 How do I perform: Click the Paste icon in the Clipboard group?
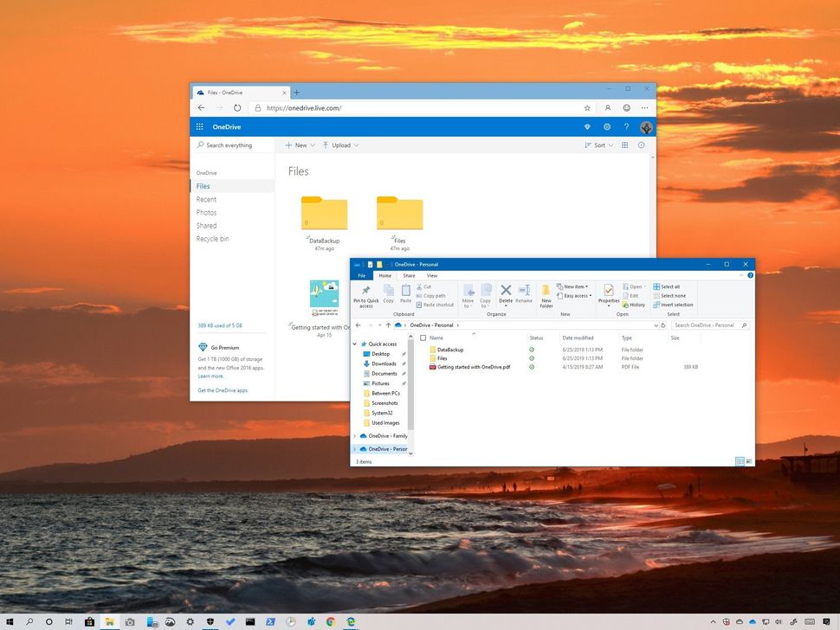pyautogui.click(x=405, y=290)
